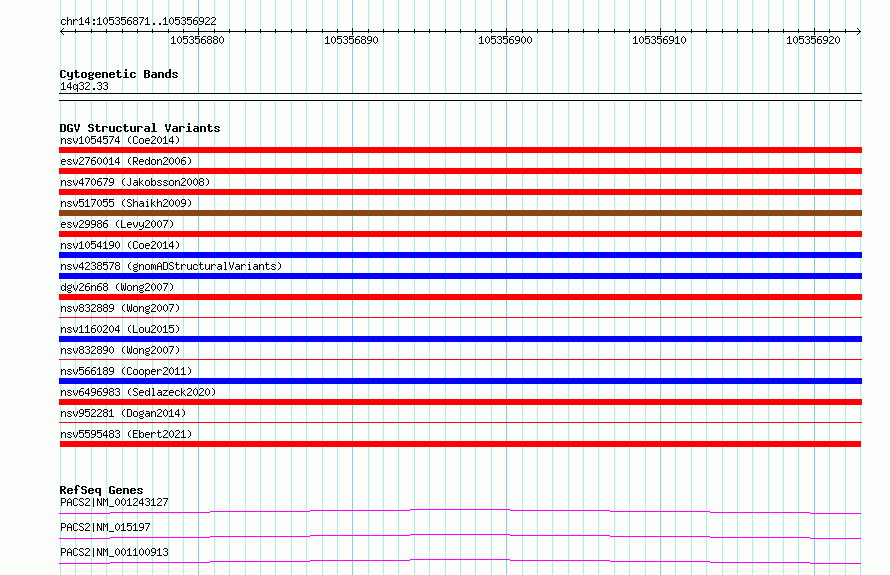Click the blue bar under nsv1160204
Screen dimensions: 890x575
(x=460, y=339)
